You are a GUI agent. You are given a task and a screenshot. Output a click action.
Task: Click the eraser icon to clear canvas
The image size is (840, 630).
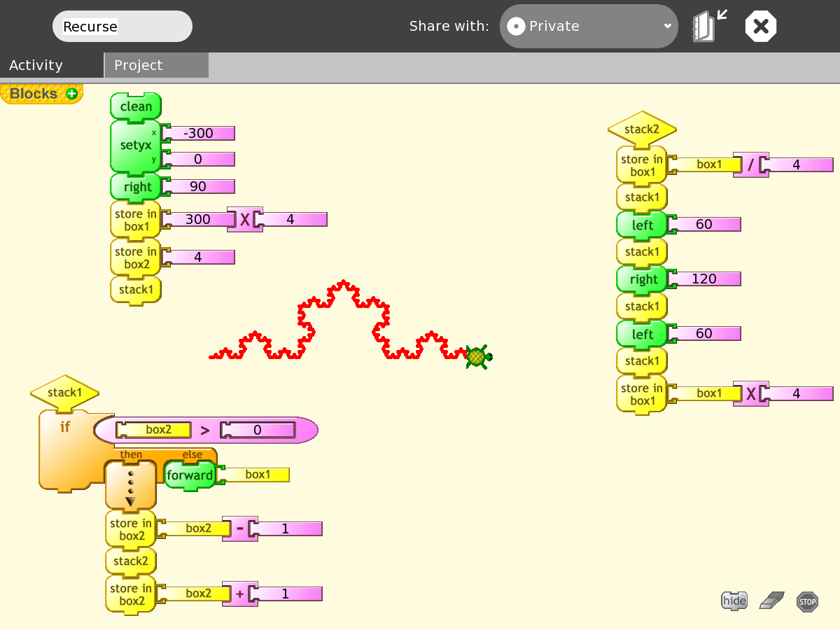point(772,601)
